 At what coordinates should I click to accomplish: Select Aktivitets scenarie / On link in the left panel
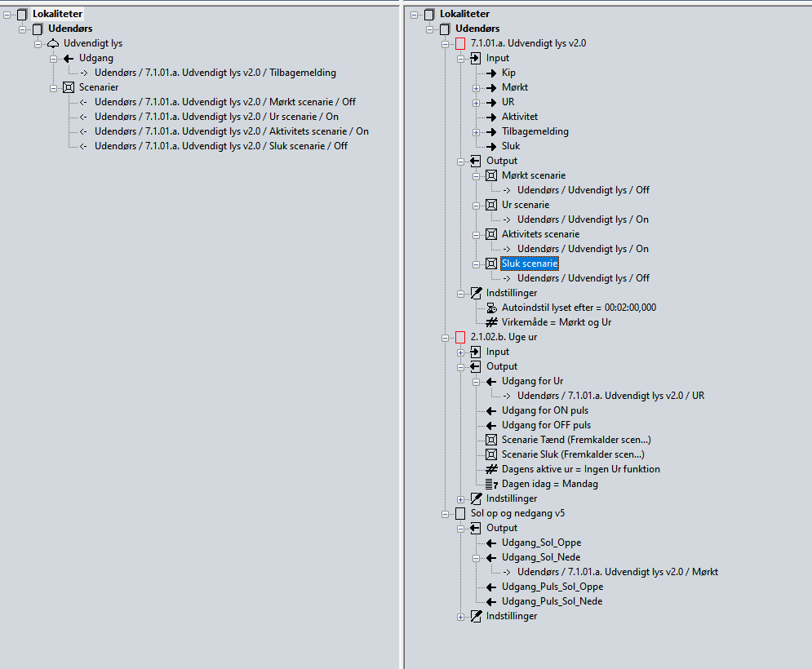point(231,131)
